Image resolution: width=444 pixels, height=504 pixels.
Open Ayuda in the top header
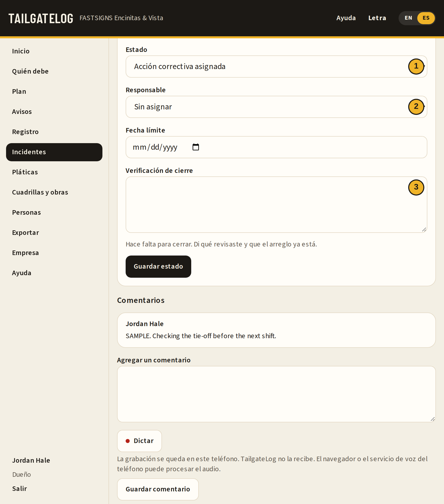tap(346, 18)
